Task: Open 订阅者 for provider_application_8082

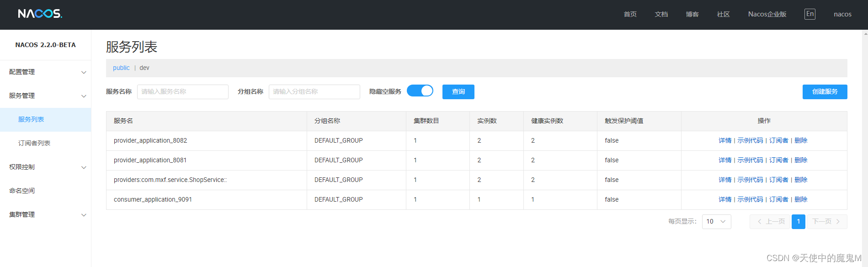Action: click(779, 140)
